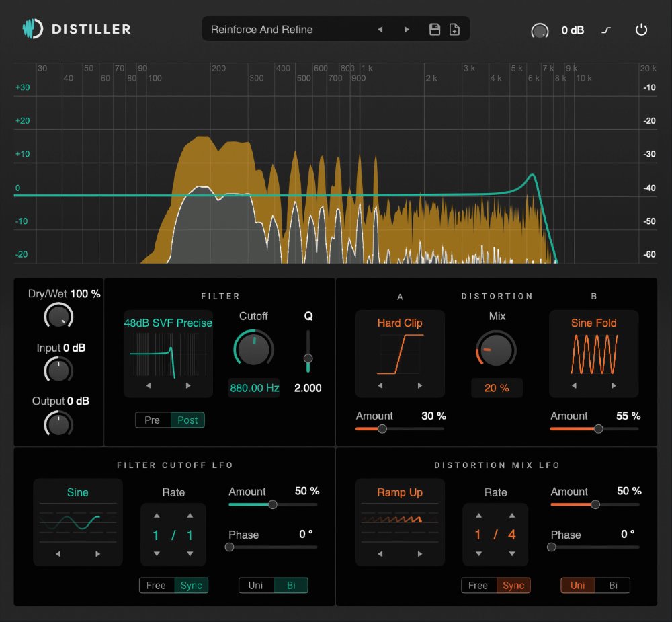
Task: Click the left arrow under Sine Fold
Action: [x=574, y=385]
